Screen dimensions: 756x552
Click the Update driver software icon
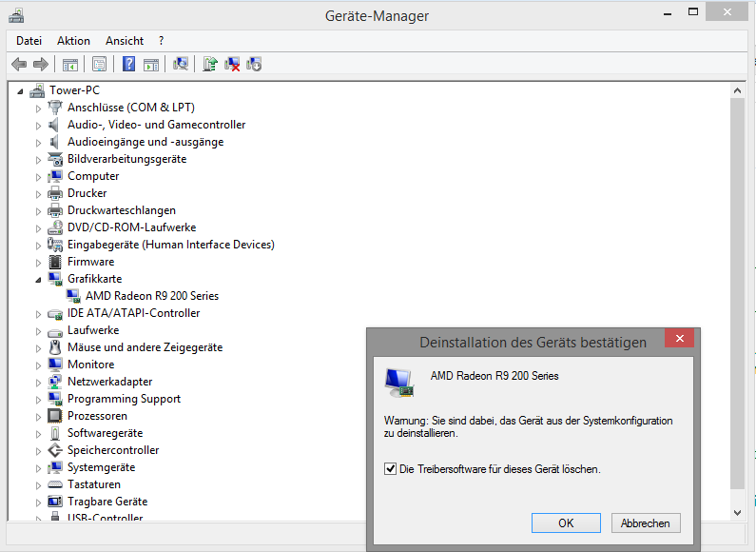click(210, 64)
